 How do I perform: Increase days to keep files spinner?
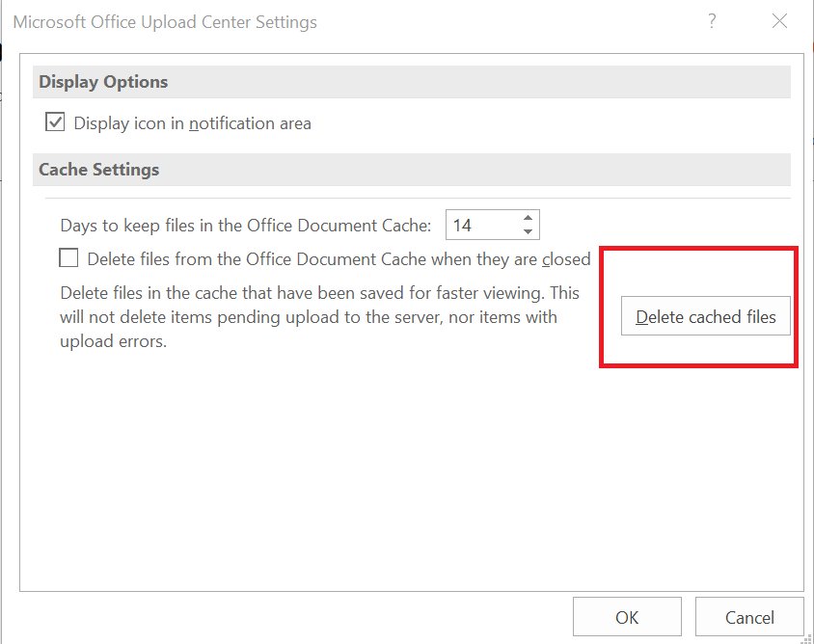pyautogui.click(x=528, y=218)
